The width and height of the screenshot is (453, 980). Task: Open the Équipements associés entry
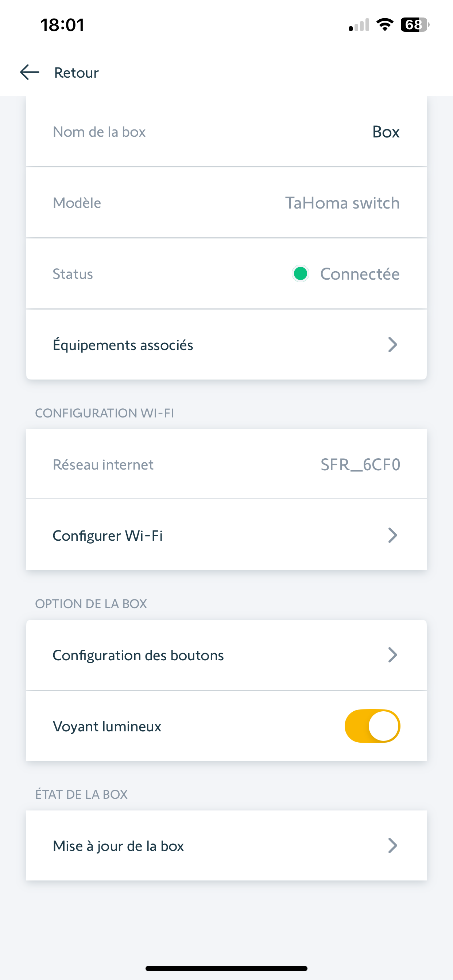(x=123, y=345)
